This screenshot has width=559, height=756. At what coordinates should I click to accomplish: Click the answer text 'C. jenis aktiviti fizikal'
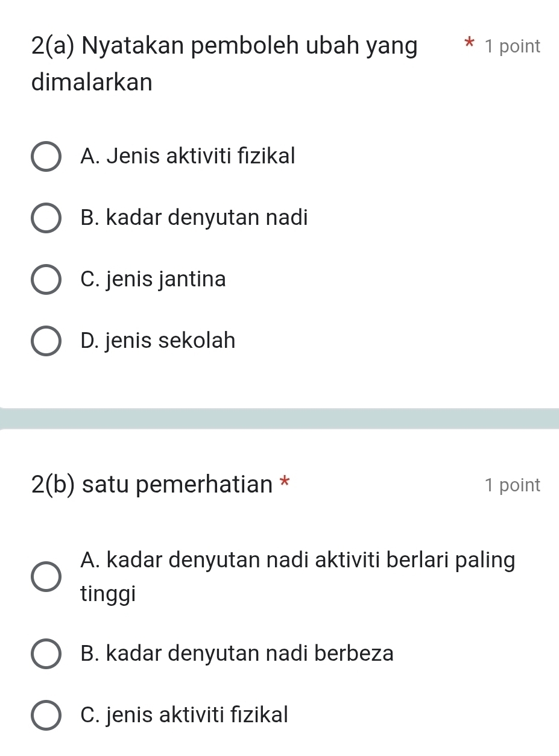click(x=184, y=715)
